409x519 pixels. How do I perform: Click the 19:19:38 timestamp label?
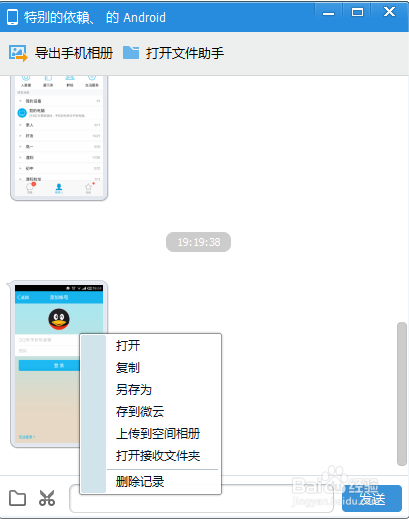199,242
